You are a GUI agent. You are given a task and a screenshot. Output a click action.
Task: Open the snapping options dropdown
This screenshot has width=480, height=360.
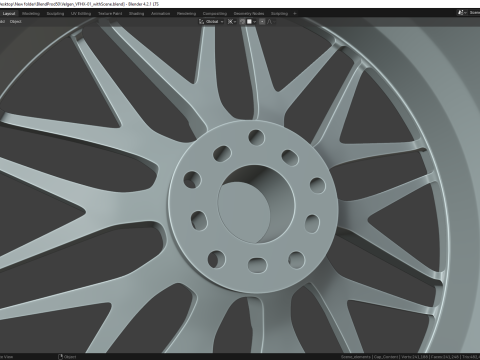pos(251,22)
